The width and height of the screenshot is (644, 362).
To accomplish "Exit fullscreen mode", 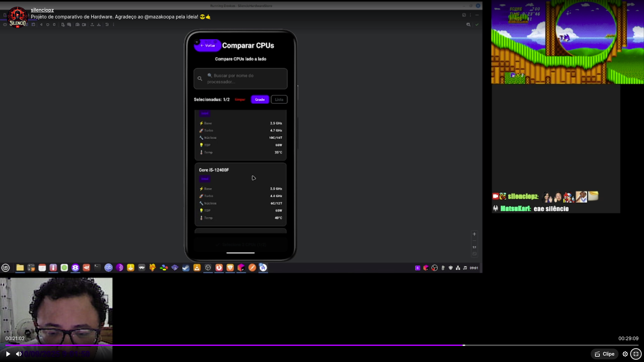I will [636, 354].
